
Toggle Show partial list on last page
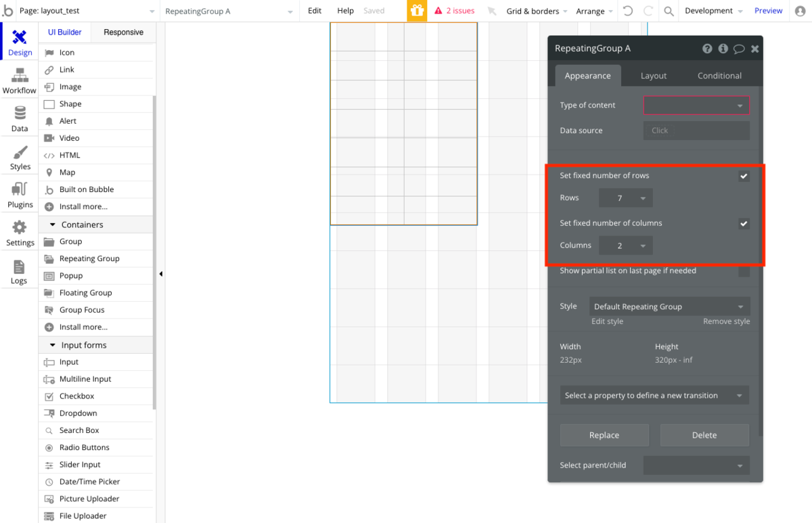[744, 271]
